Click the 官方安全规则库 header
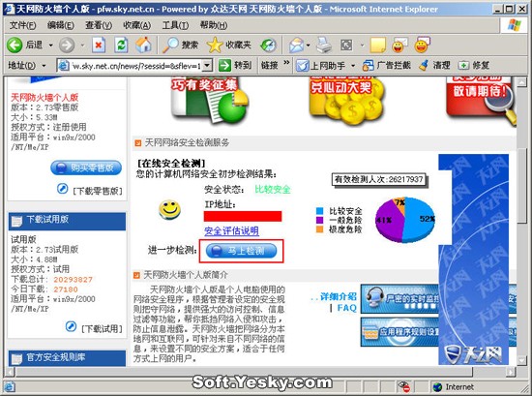The width and height of the screenshot is (532, 396). click(67, 358)
